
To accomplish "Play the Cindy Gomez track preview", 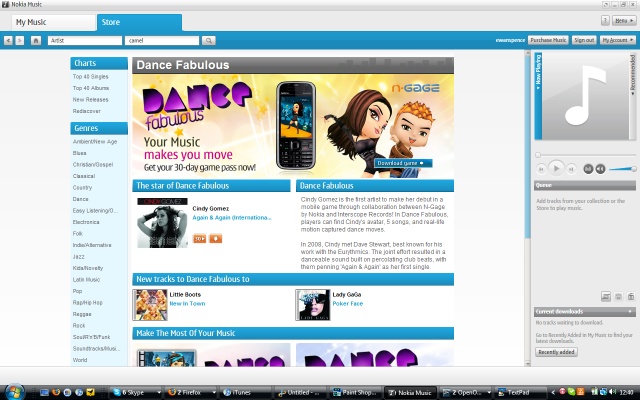I will [199, 238].
